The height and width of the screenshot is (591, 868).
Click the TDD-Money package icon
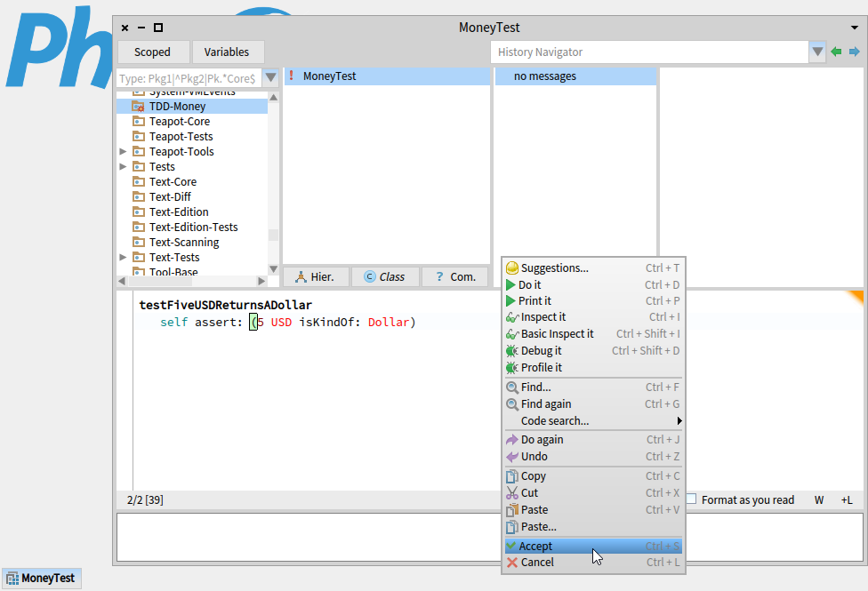click(x=138, y=107)
